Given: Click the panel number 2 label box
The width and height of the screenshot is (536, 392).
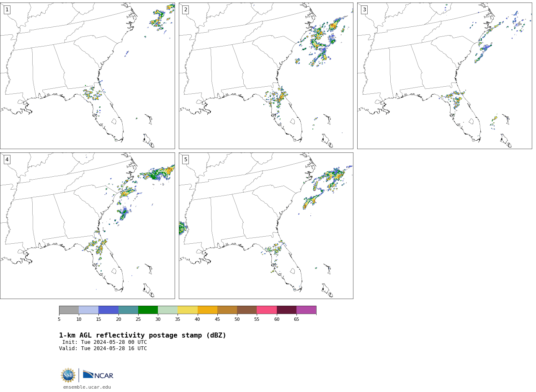Looking at the screenshot, I should coord(186,10).
